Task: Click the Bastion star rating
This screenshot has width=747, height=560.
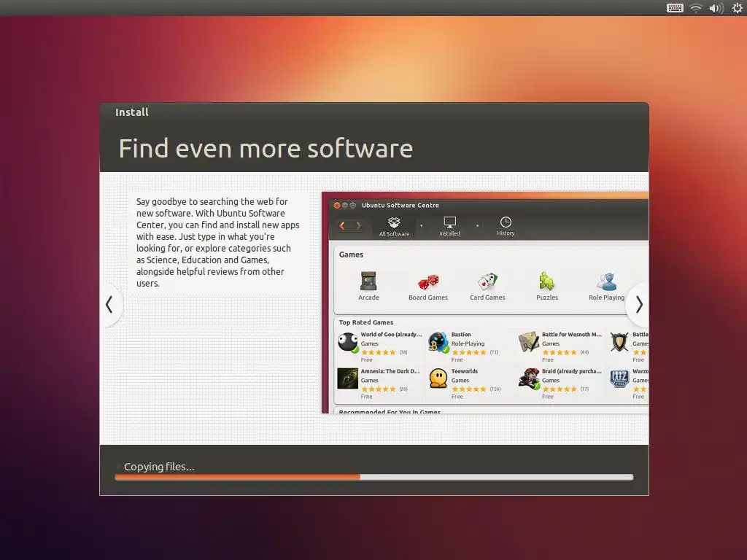Action: 469,352
